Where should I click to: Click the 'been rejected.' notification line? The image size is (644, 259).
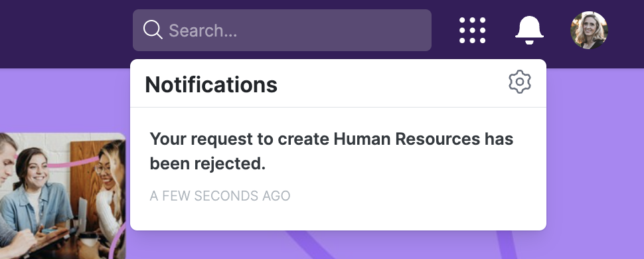[x=207, y=163]
